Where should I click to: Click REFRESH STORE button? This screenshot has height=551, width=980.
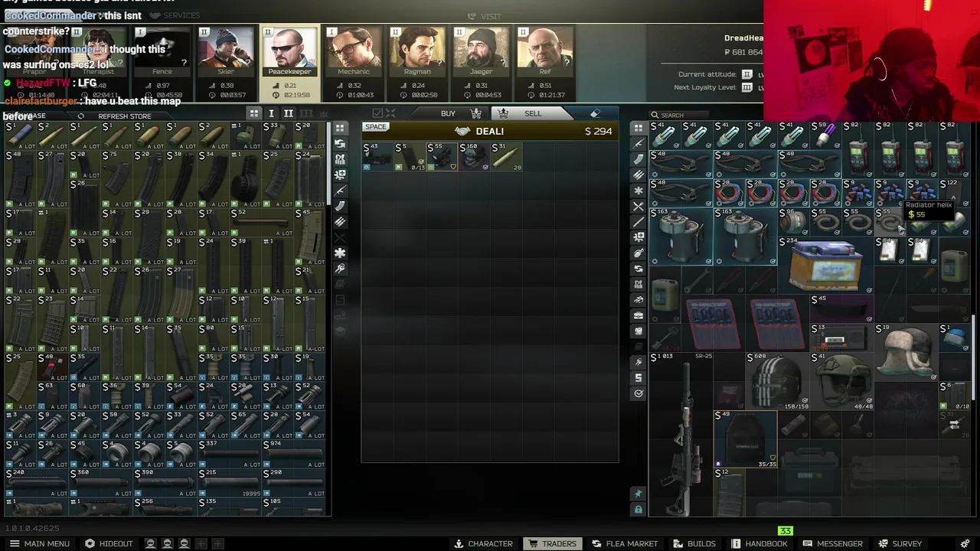coord(124,116)
